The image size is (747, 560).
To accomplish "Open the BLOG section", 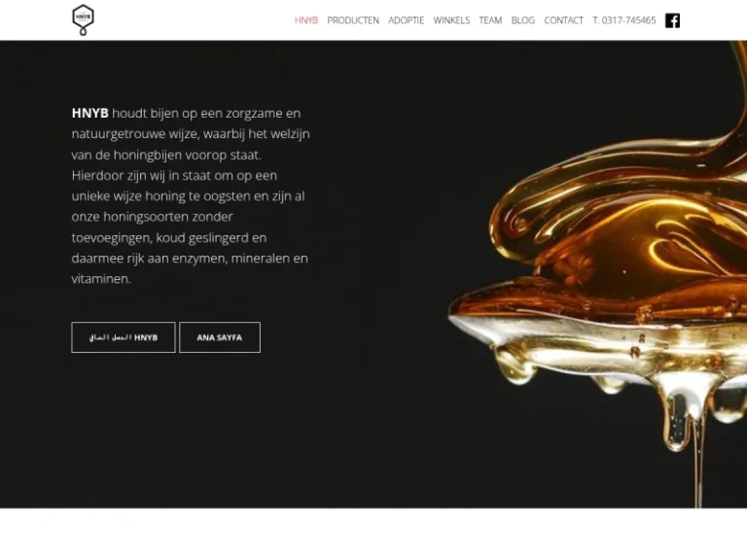I will [x=522, y=20].
